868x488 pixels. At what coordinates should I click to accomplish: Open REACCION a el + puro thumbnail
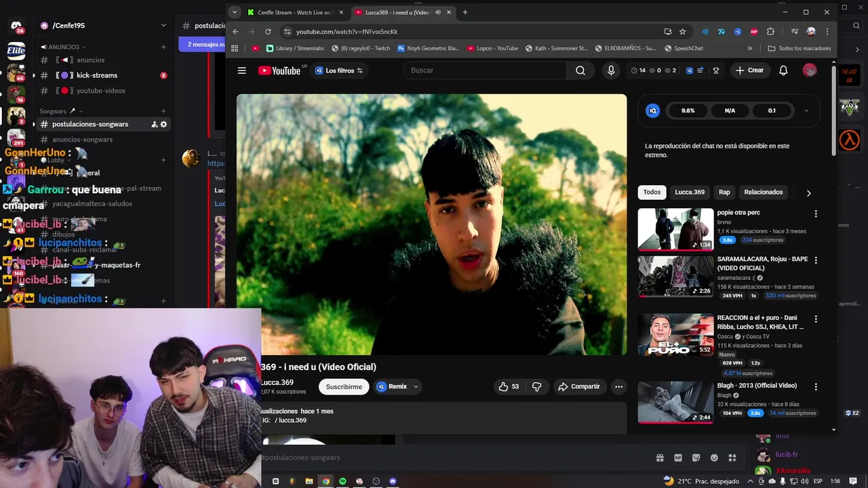(675, 335)
